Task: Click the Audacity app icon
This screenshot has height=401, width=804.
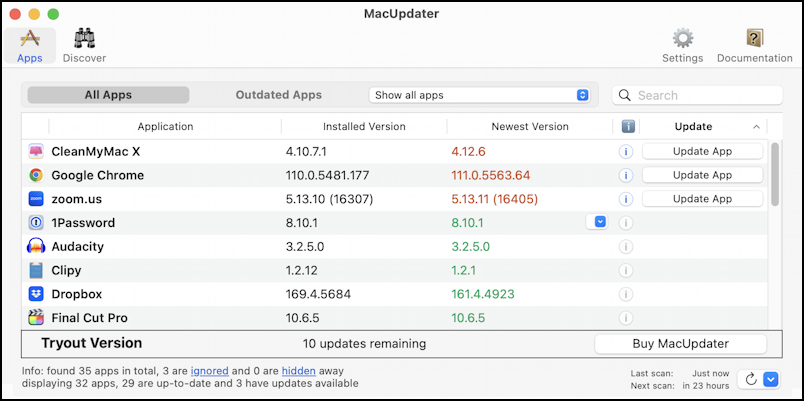Action: (36, 247)
